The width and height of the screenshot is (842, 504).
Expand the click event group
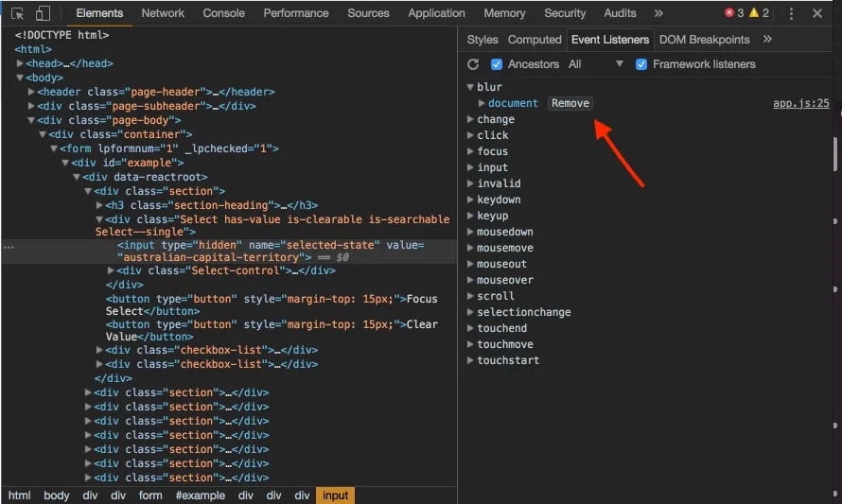point(470,135)
